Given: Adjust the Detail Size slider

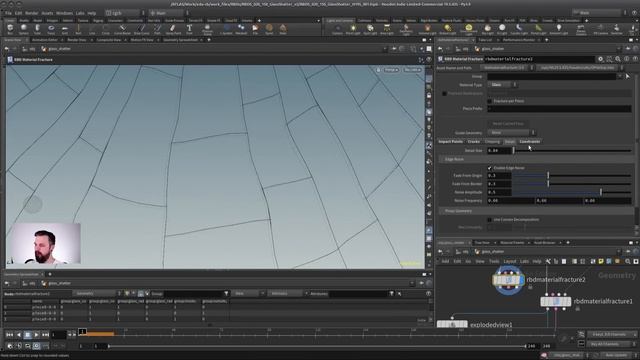Looking at the screenshot, I should point(572,151).
